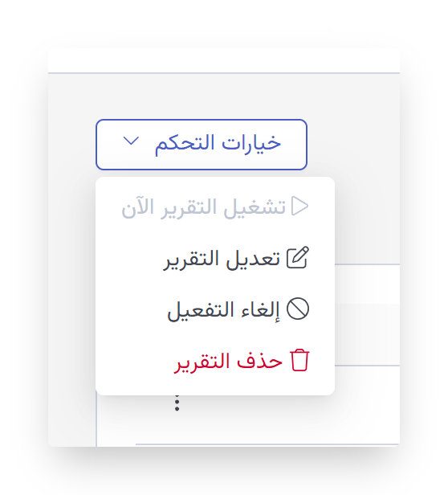The height and width of the screenshot is (495, 448).
Task: Click the red trash can icon
Action: pos(299,360)
